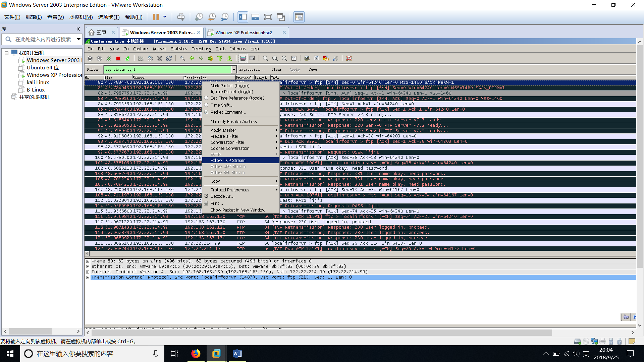This screenshot has width=644, height=362.
Task: Restart the running live capture
Action: [x=127, y=58]
